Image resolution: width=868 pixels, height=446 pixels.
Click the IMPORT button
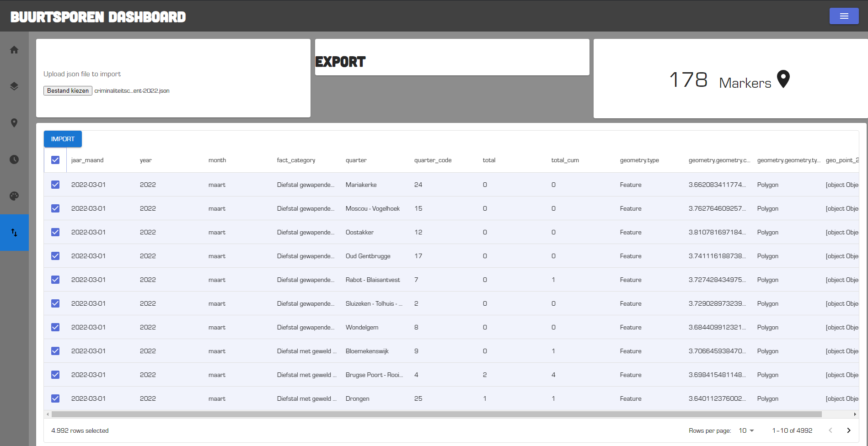[x=63, y=139]
